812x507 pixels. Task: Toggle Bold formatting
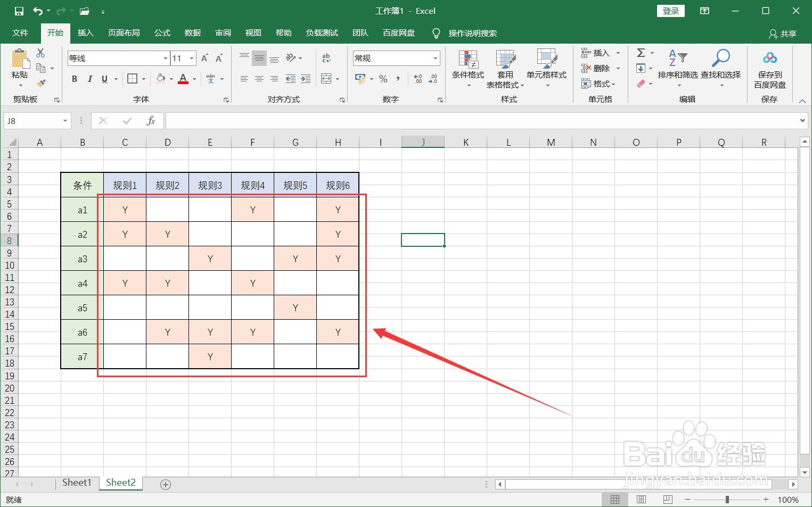coord(75,79)
